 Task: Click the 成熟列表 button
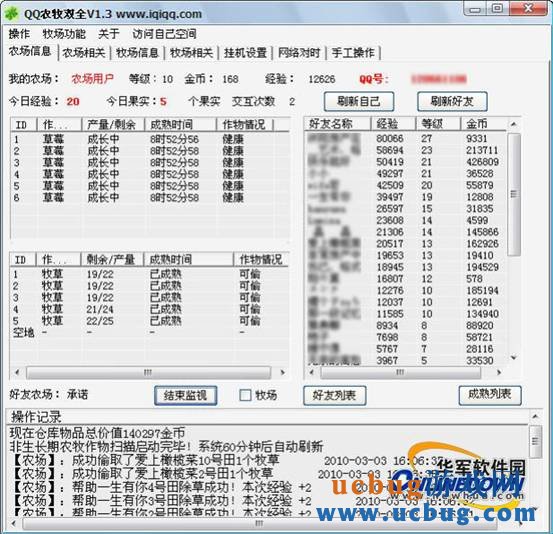point(490,395)
